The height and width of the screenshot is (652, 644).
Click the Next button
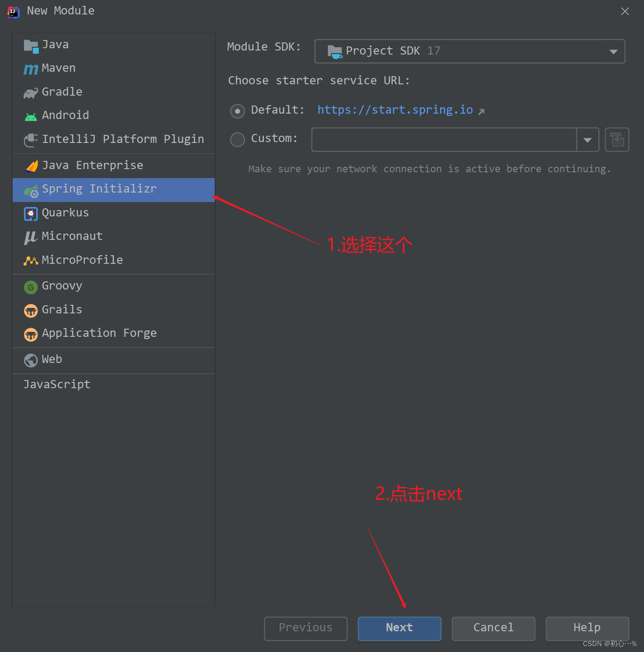pyautogui.click(x=399, y=628)
